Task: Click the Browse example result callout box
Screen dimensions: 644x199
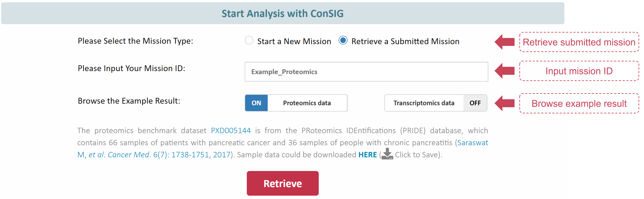Action: pyautogui.click(x=579, y=103)
